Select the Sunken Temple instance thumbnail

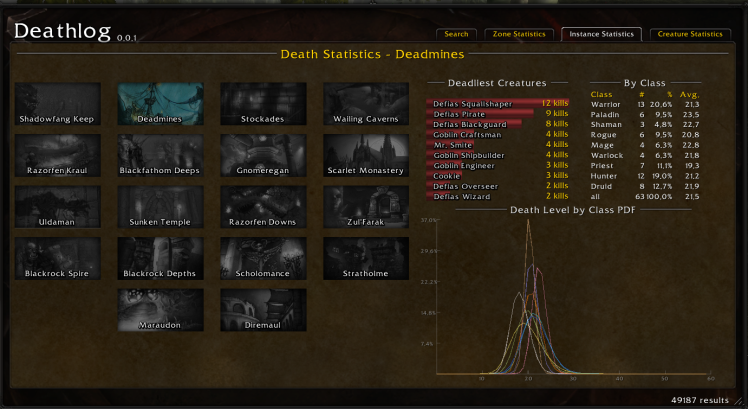pyautogui.click(x=160, y=207)
